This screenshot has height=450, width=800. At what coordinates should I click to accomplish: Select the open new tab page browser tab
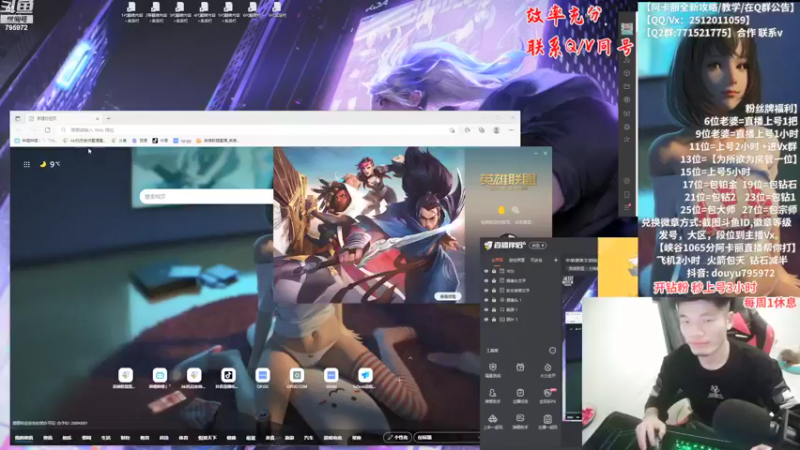pyautogui.click(x=64, y=118)
